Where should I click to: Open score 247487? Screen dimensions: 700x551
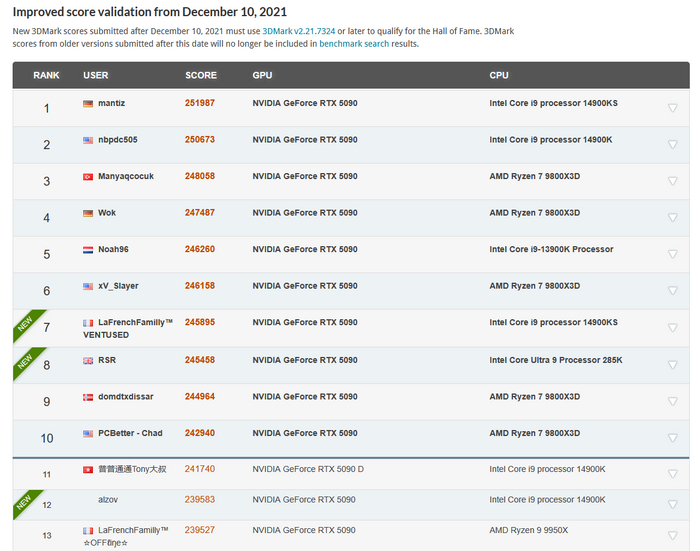click(200, 213)
